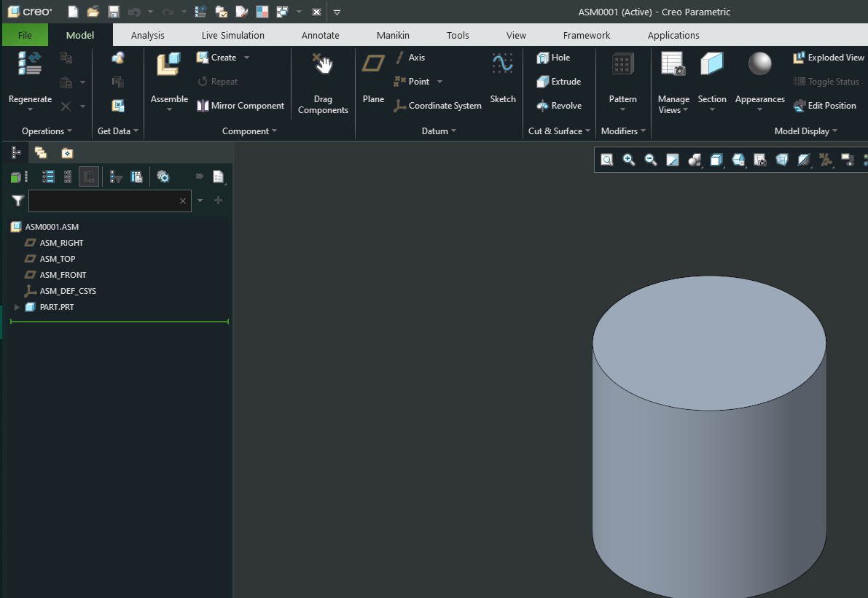Viewport: 868px width, 598px height.
Task: Toggle Exploded View
Action: [x=828, y=57]
